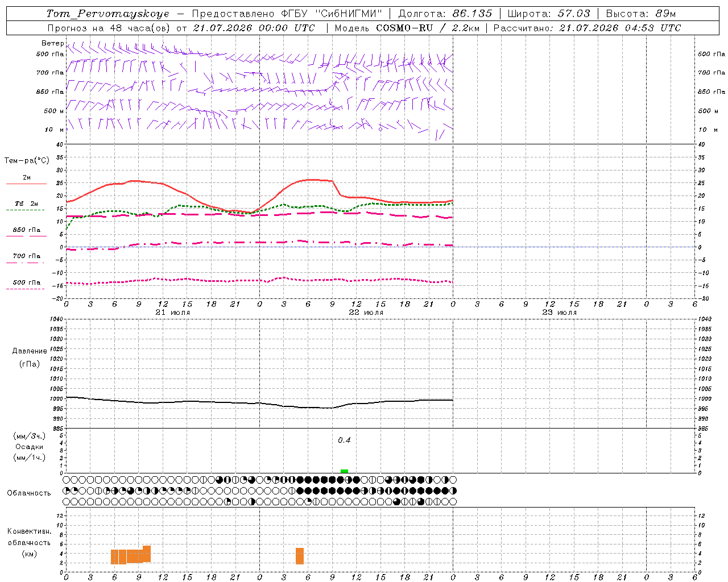The image size is (728, 582).
Task: Click the Ветер wind panel label
Action: (x=52, y=43)
